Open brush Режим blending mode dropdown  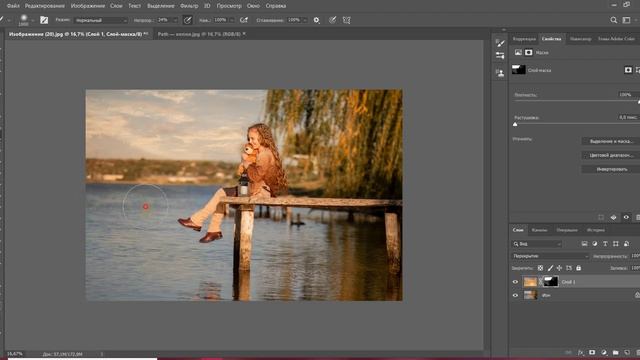pyautogui.click(x=101, y=20)
